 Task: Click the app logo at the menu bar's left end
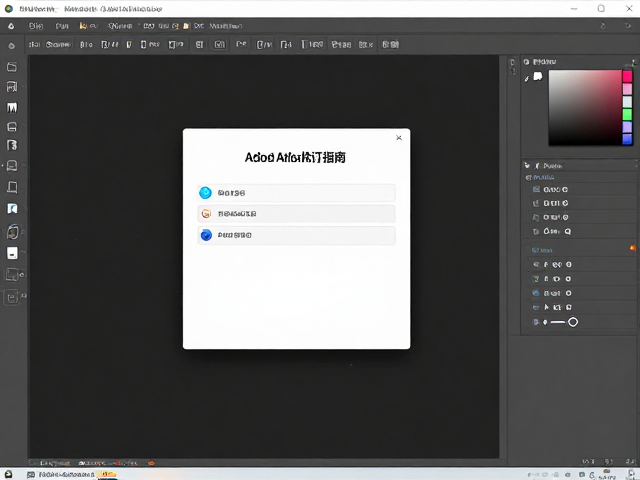point(11,26)
